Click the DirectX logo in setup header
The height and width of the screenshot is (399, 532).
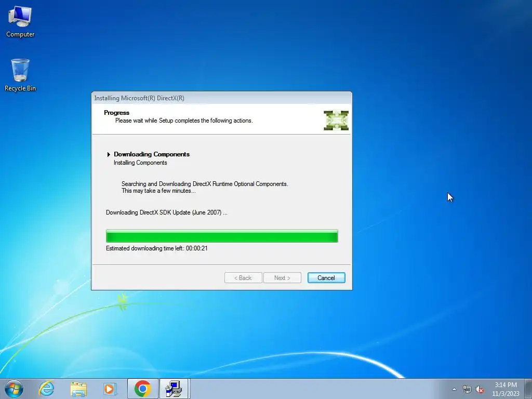pyautogui.click(x=336, y=120)
